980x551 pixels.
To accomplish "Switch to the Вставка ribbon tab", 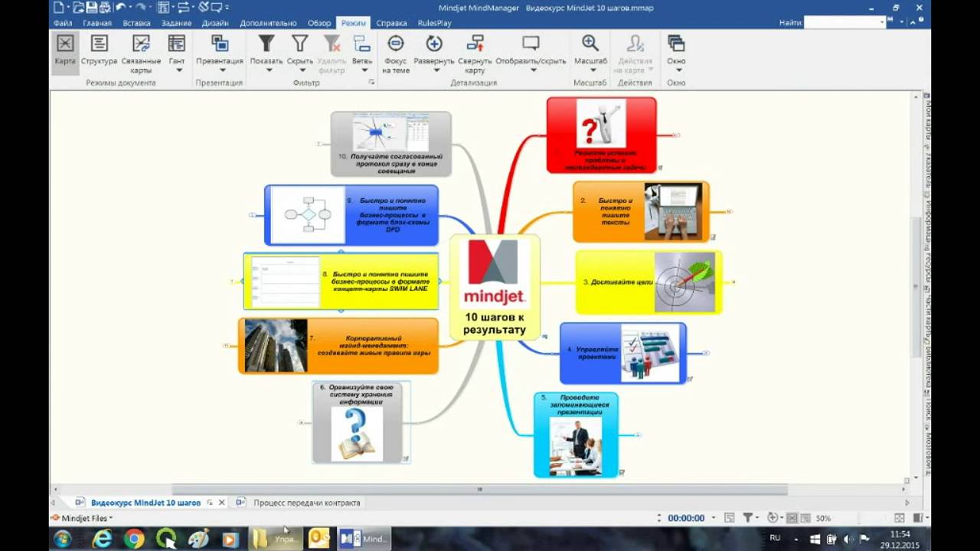I will coord(136,23).
